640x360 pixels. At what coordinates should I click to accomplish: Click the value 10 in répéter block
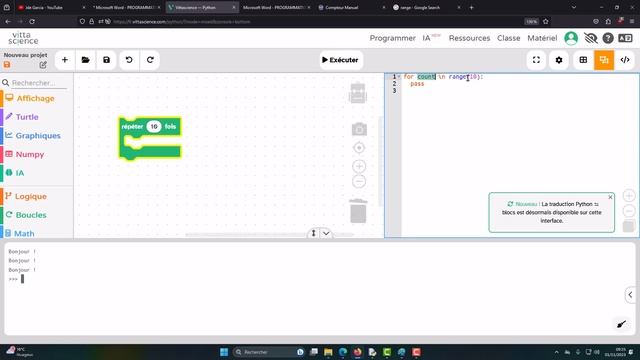tap(154, 127)
